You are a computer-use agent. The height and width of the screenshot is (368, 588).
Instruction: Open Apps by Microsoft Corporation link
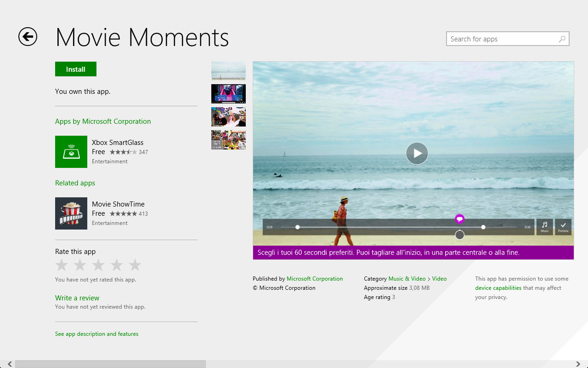[x=103, y=121]
